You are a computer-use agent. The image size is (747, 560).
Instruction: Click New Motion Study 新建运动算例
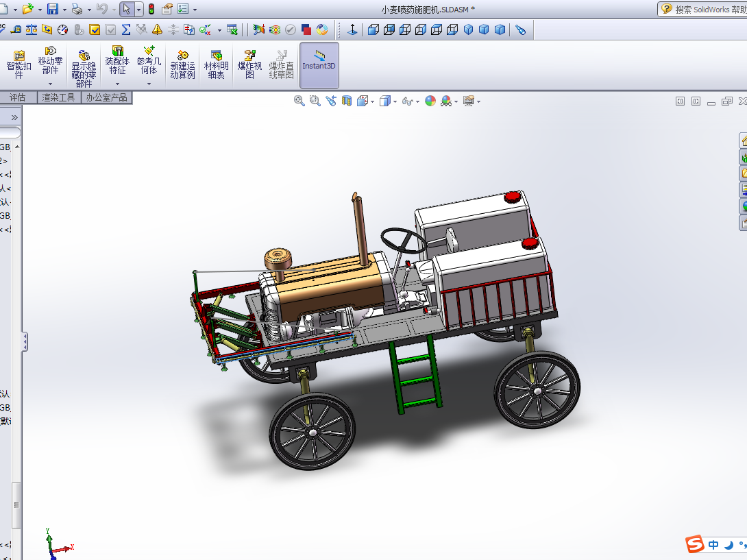coord(182,64)
